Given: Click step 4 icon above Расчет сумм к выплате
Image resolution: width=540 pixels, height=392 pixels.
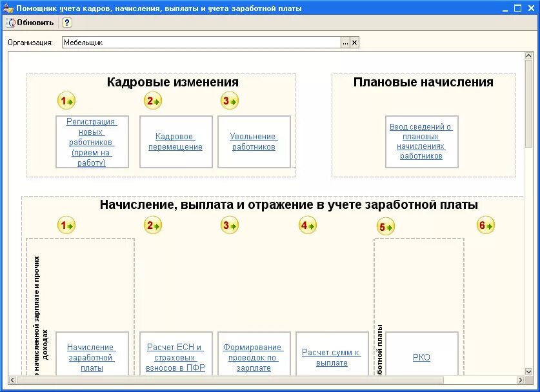Looking at the screenshot, I should pos(306,225).
